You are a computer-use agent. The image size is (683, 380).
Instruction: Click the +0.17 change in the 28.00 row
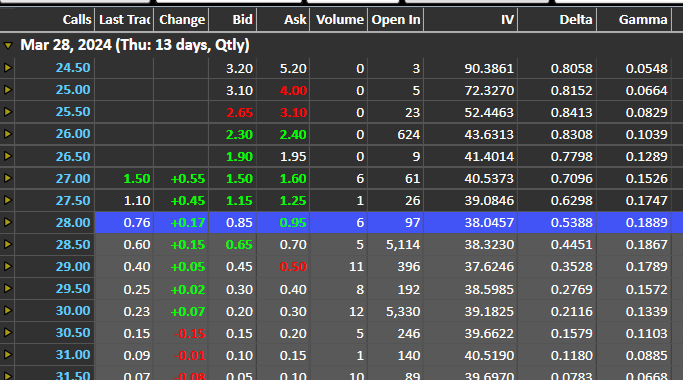tap(188, 223)
